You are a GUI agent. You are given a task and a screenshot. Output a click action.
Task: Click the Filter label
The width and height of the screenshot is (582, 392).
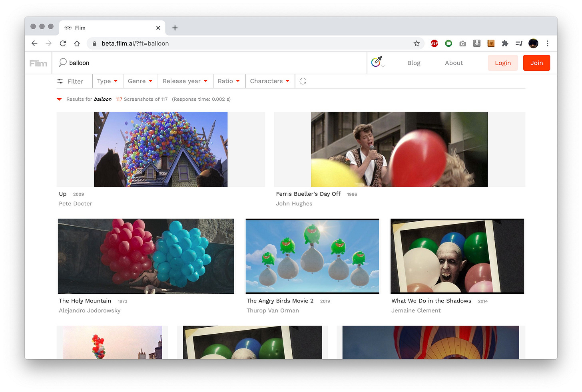click(75, 82)
